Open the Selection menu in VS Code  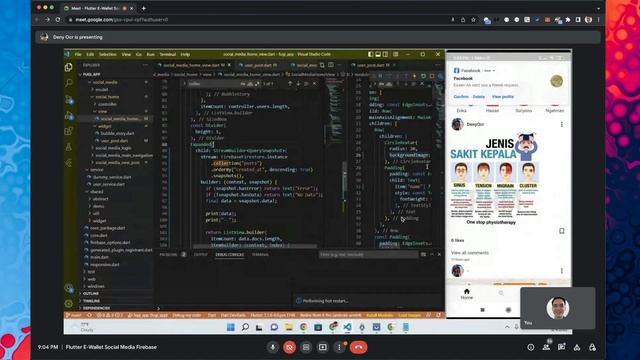[108, 54]
